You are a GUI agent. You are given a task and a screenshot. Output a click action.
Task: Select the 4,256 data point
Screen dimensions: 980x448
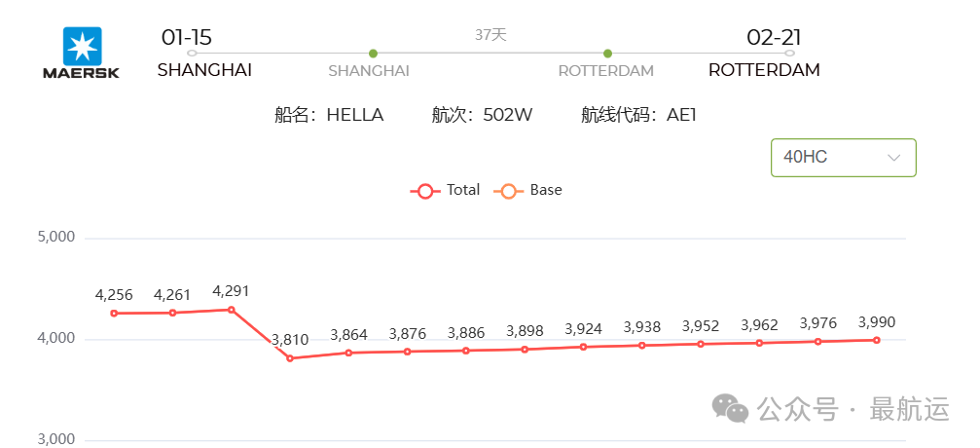tap(114, 313)
